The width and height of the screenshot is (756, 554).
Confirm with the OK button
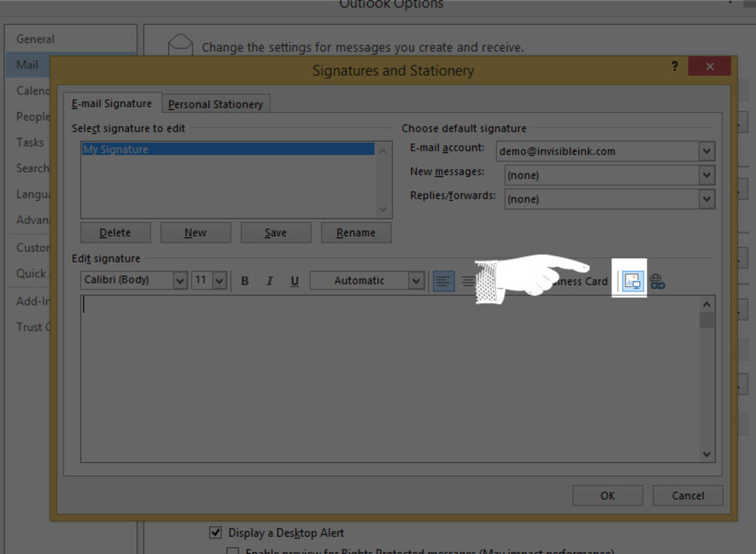[x=607, y=495]
